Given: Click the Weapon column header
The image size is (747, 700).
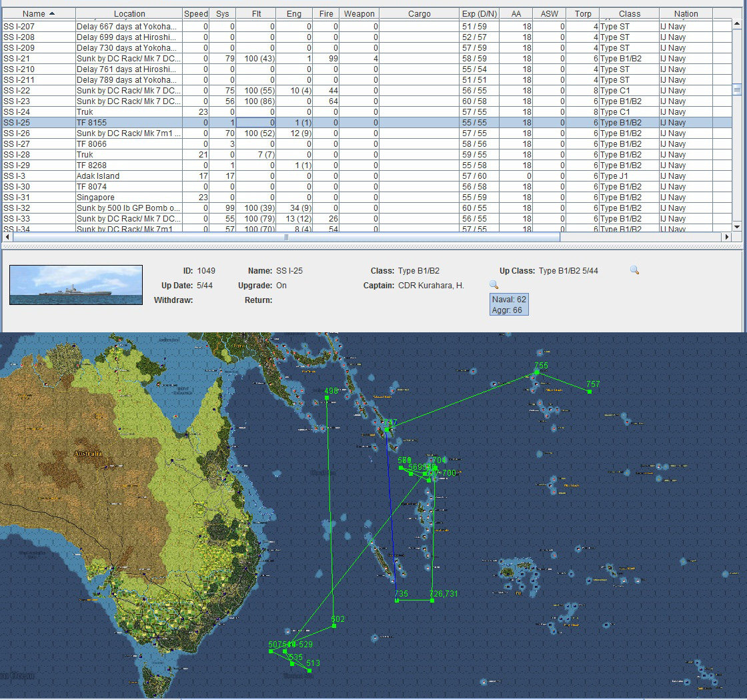Looking at the screenshot, I should pos(359,14).
